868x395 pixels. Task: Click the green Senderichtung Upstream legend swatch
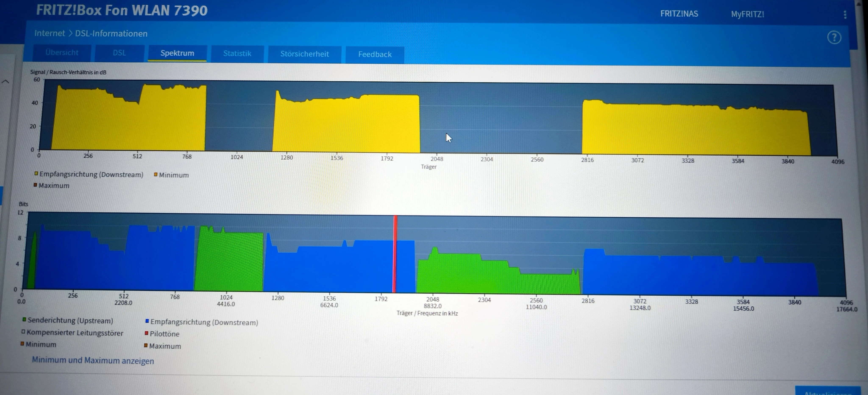click(24, 320)
